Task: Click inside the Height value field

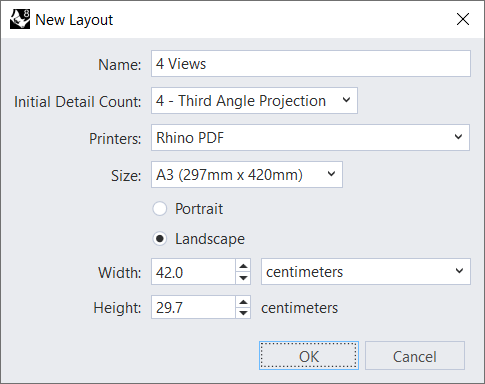Action: (193, 307)
